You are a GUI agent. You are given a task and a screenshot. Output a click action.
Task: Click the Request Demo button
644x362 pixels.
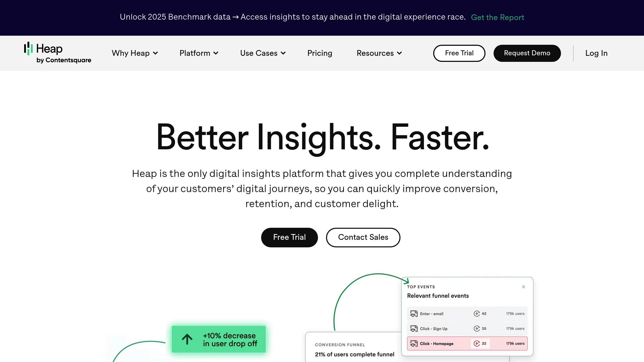tap(527, 53)
